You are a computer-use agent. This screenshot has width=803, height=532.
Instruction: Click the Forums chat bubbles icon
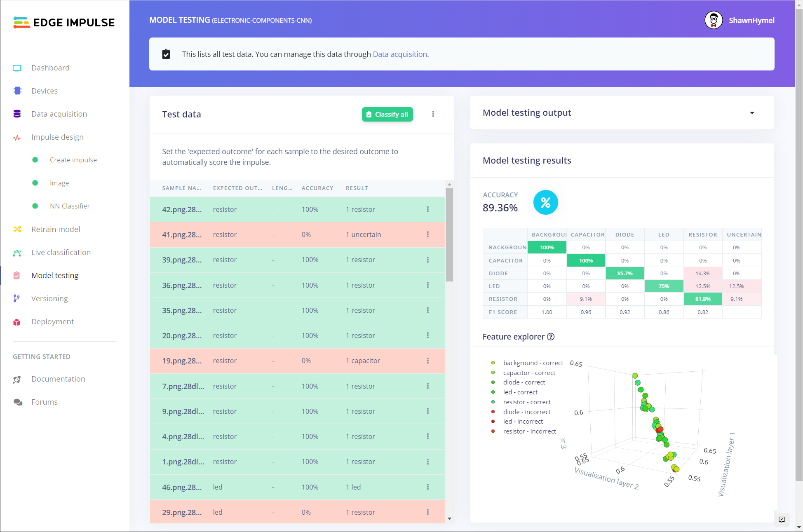point(18,402)
